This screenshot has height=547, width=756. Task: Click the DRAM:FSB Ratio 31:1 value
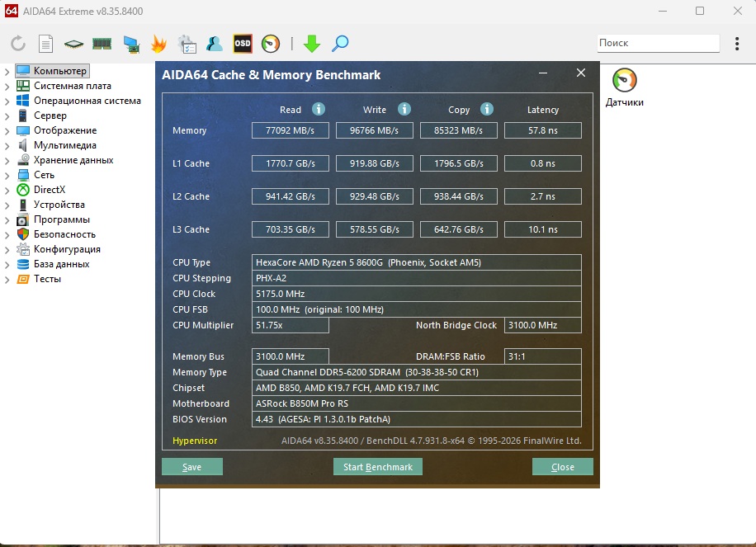point(543,356)
